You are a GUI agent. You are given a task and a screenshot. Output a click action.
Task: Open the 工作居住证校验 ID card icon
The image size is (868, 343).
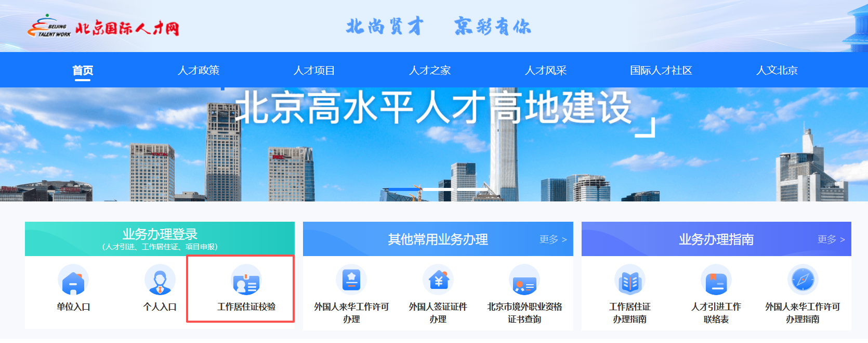click(246, 280)
